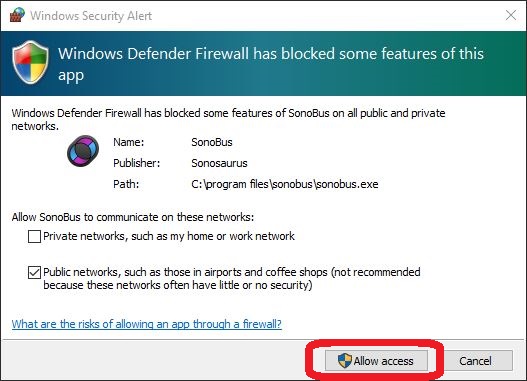The width and height of the screenshot is (527, 381).
Task: Click the Allow SonoBus to communicate heading
Action: pos(133,217)
